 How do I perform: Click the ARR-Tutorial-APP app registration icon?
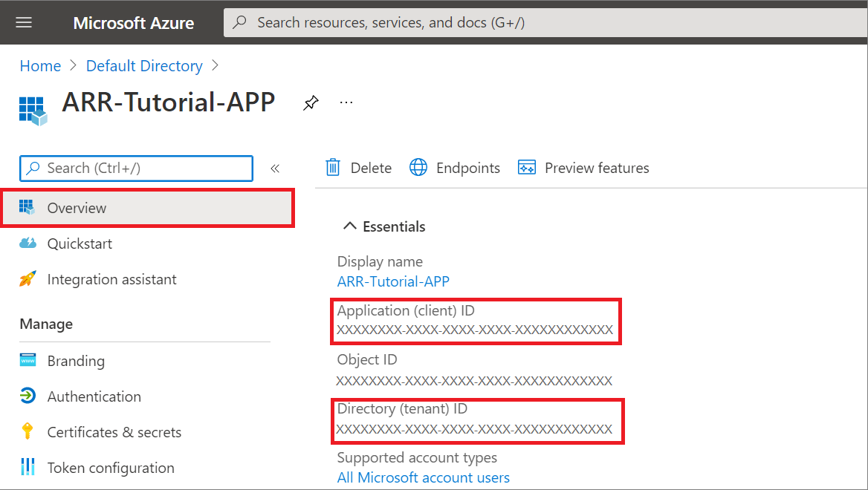tap(33, 111)
